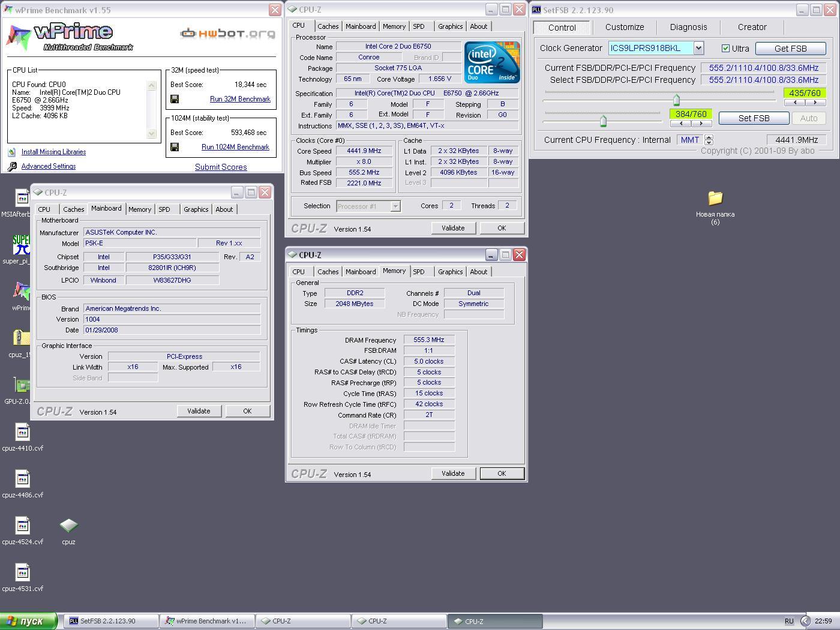The image size is (840, 630).
Task: Switch to SPD tab in top CPU-Z window
Action: [419, 26]
